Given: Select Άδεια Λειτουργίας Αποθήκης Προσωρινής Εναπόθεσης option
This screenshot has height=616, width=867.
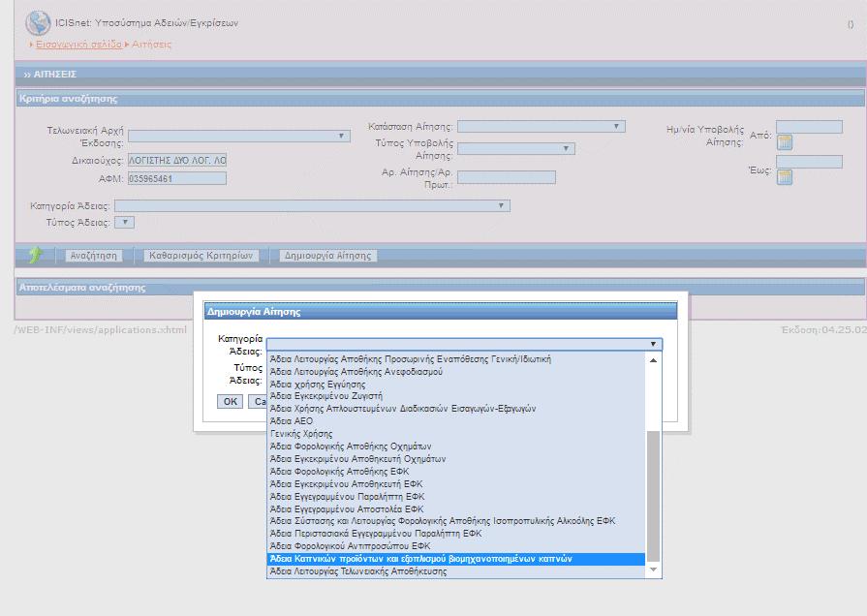Looking at the screenshot, I should [455, 359].
